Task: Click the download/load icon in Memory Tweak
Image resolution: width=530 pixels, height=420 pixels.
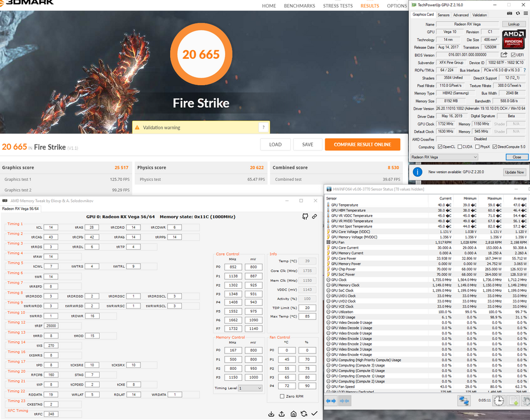Action: click(271, 414)
